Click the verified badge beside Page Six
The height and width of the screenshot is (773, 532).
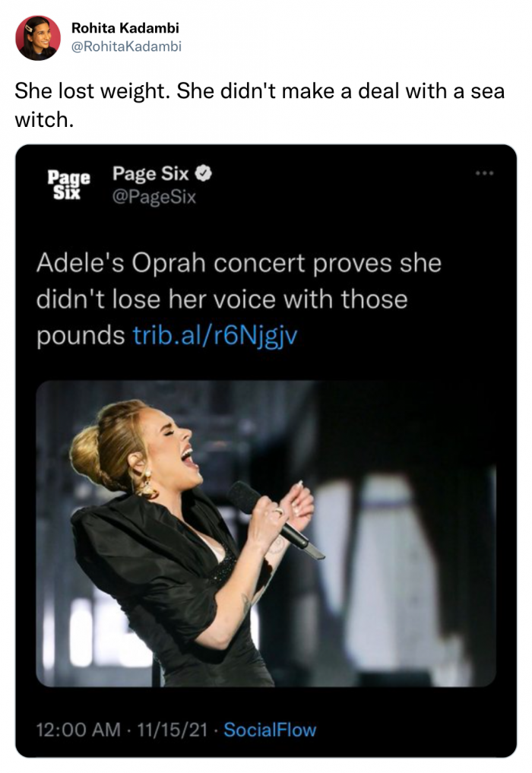[204, 174]
